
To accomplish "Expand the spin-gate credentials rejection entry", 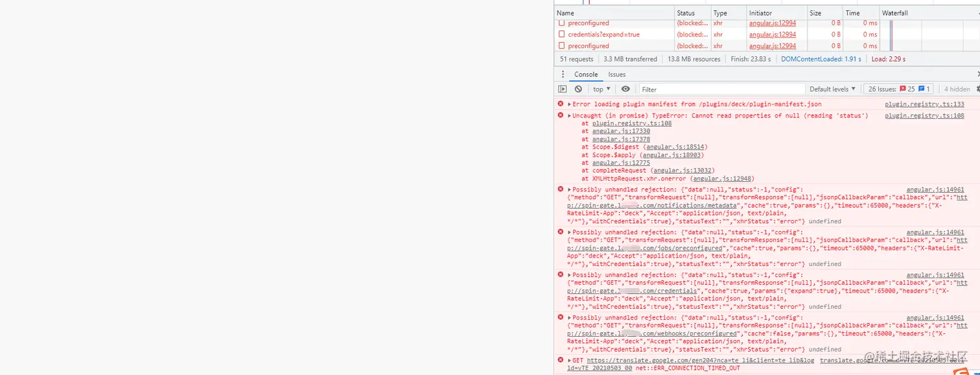I will 570,275.
